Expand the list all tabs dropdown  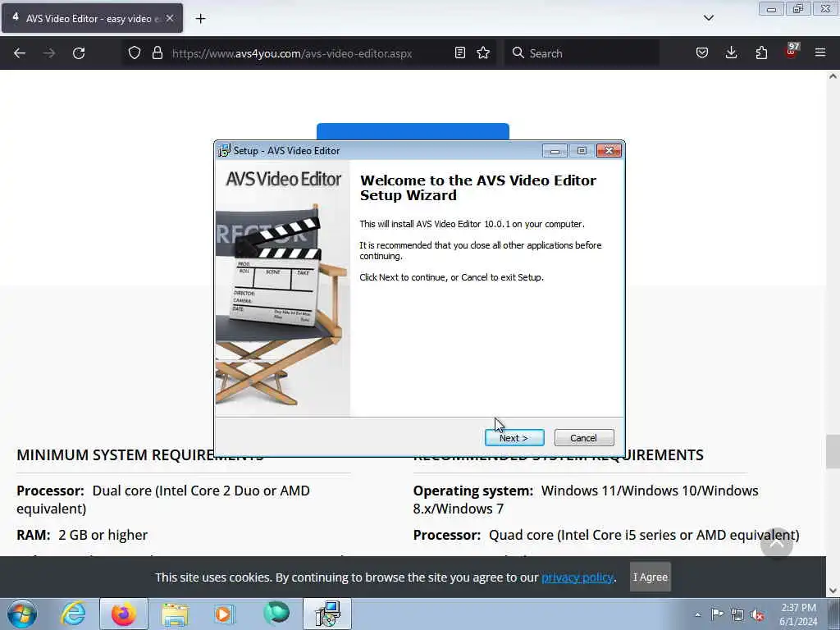pos(708,18)
